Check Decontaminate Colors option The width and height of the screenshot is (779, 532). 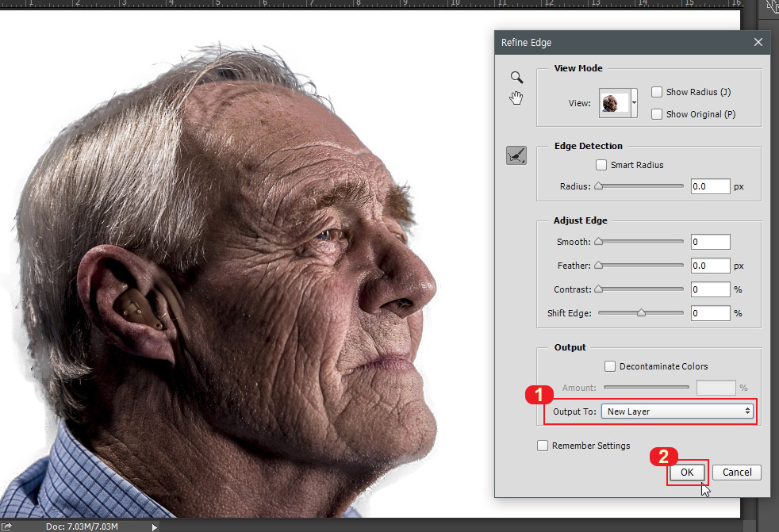coord(609,366)
